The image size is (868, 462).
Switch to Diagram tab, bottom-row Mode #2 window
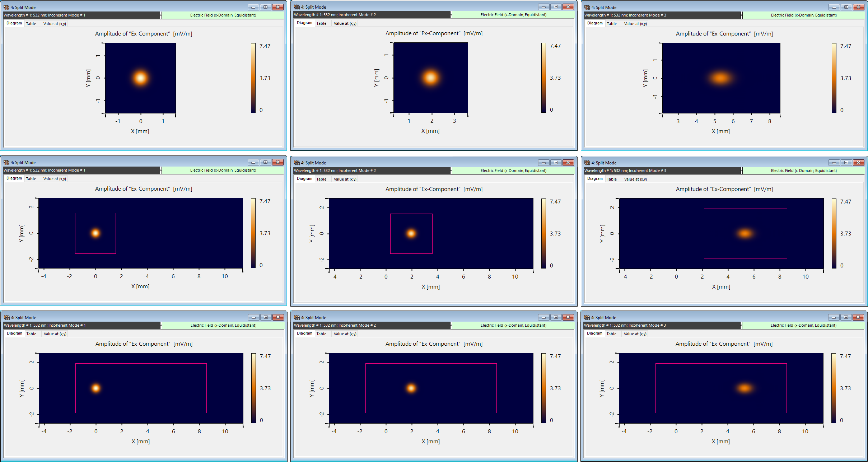click(304, 333)
